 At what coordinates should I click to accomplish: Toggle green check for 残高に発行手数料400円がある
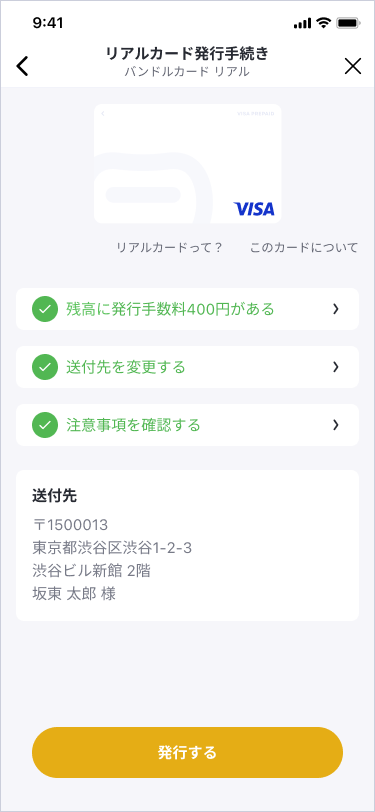click(45, 309)
